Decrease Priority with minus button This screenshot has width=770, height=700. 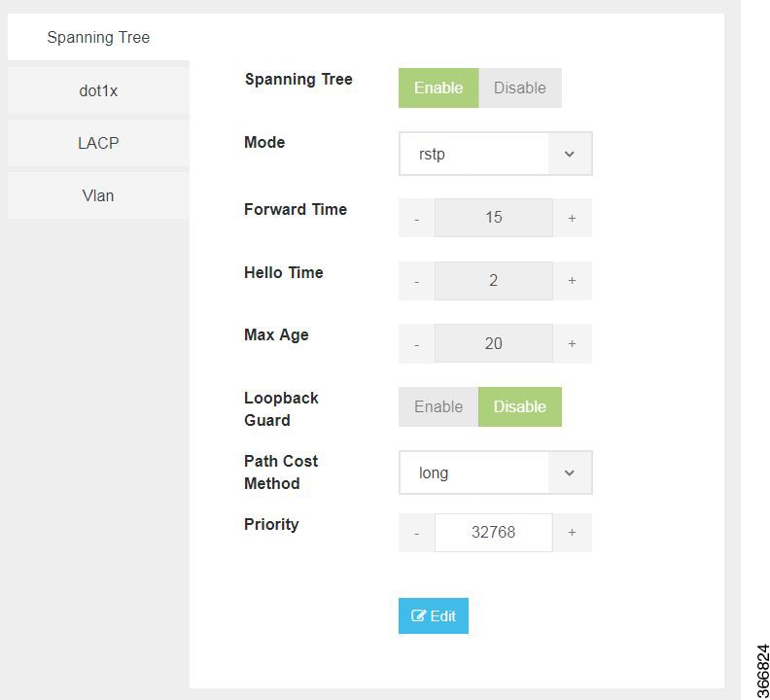point(416,533)
